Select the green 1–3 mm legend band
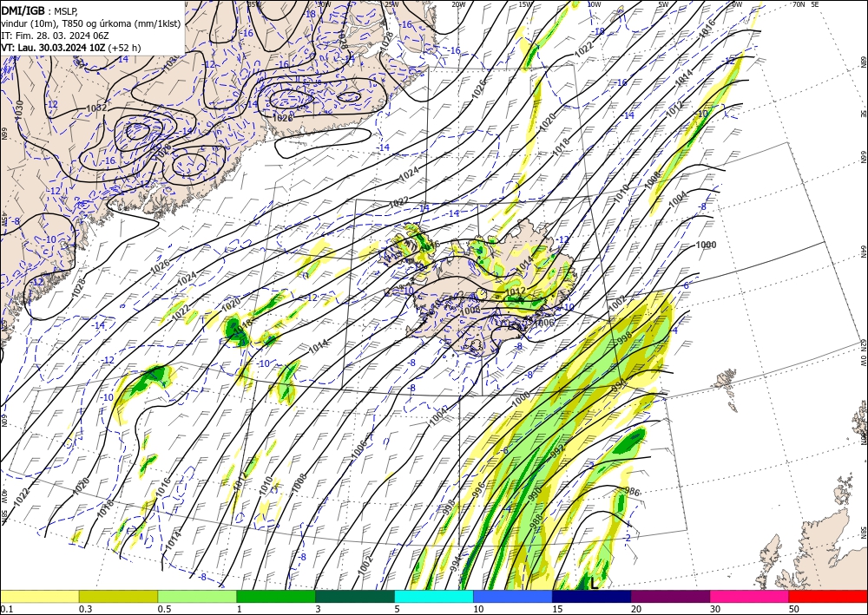Viewport: 868px width, 615px height. pyautogui.click(x=276, y=596)
